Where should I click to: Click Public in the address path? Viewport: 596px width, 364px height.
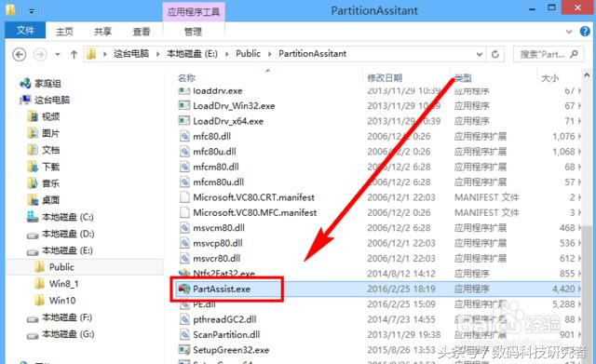(x=249, y=54)
